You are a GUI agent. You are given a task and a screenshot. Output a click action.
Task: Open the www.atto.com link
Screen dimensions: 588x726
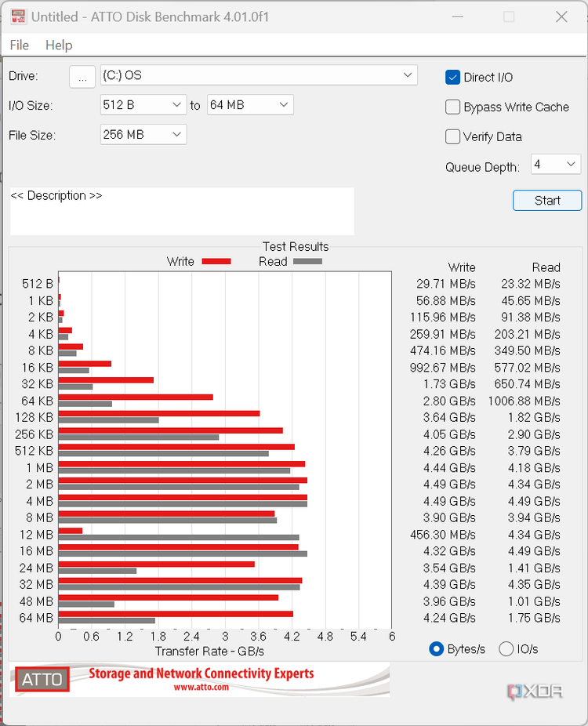coord(201,687)
